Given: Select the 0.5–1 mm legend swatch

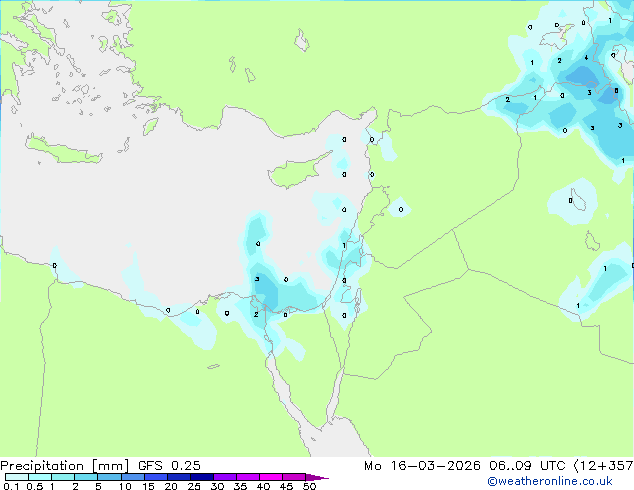Looking at the screenshot, I should pos(40,477).
